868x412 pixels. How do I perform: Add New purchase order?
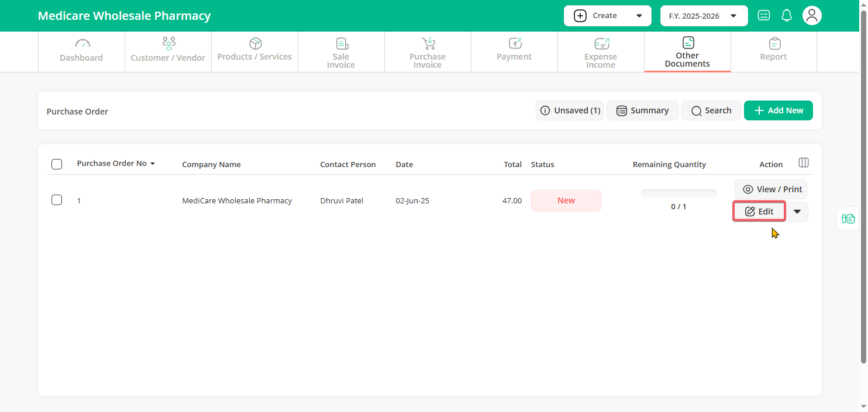pyautogui.click(x=779, y=110)
